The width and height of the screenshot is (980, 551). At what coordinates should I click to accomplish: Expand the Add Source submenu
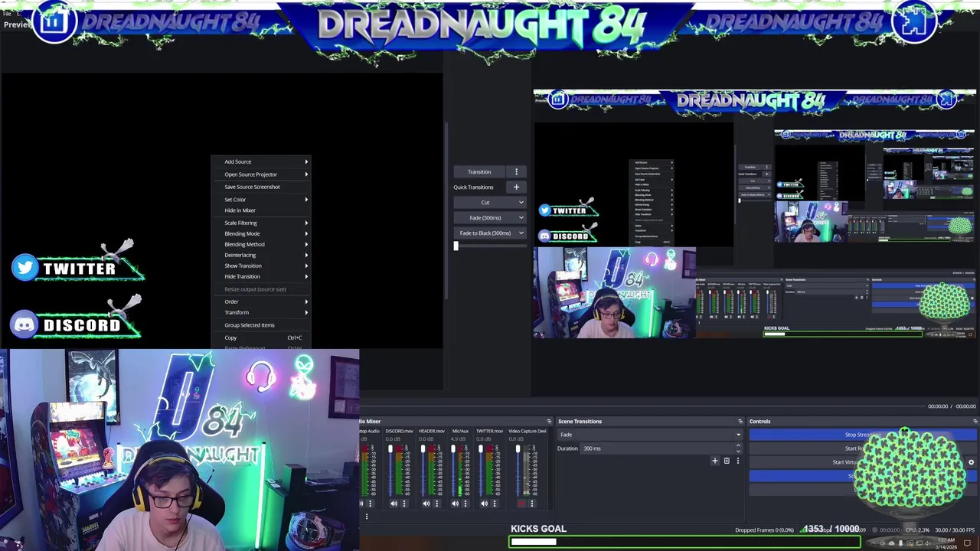coord(261,161)
